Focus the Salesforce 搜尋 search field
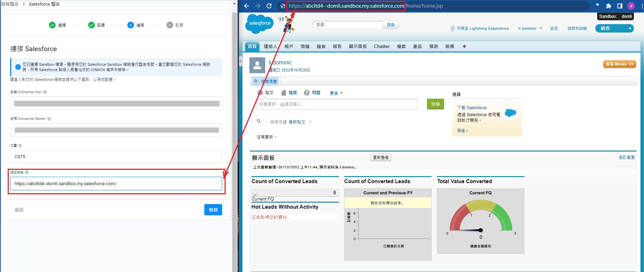 347,25
